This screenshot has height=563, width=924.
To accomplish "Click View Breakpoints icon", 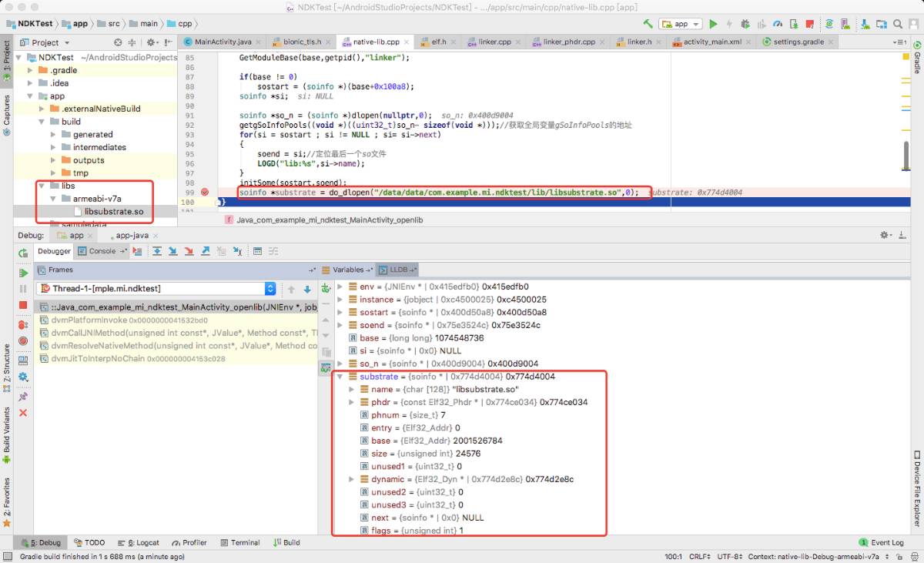I will click(x=23, y=325).
